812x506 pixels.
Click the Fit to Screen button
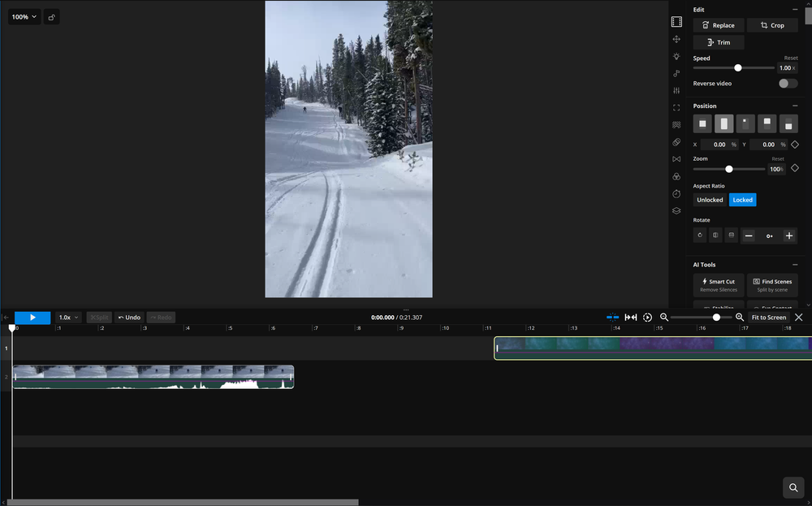(x=768, y=318)
